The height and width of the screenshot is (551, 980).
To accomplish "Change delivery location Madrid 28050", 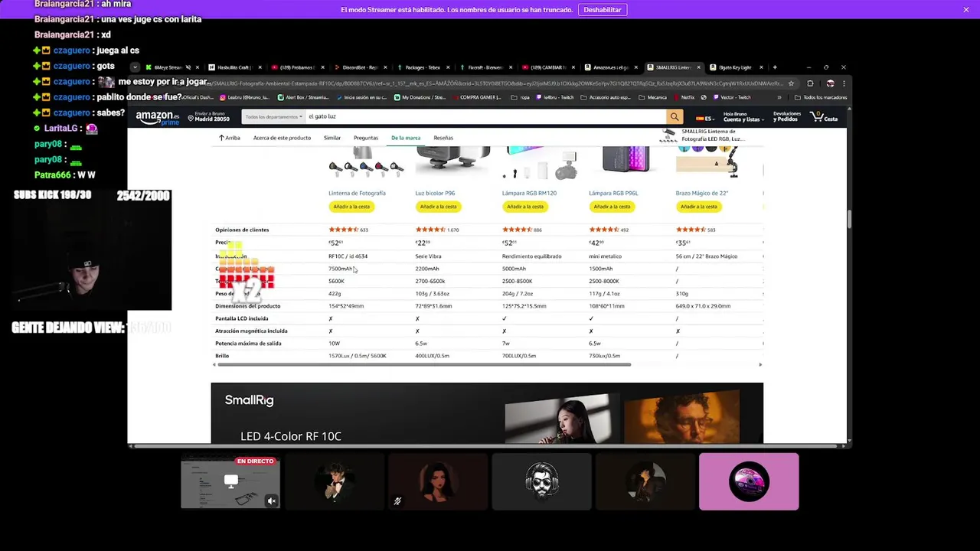I will [208, 116].
